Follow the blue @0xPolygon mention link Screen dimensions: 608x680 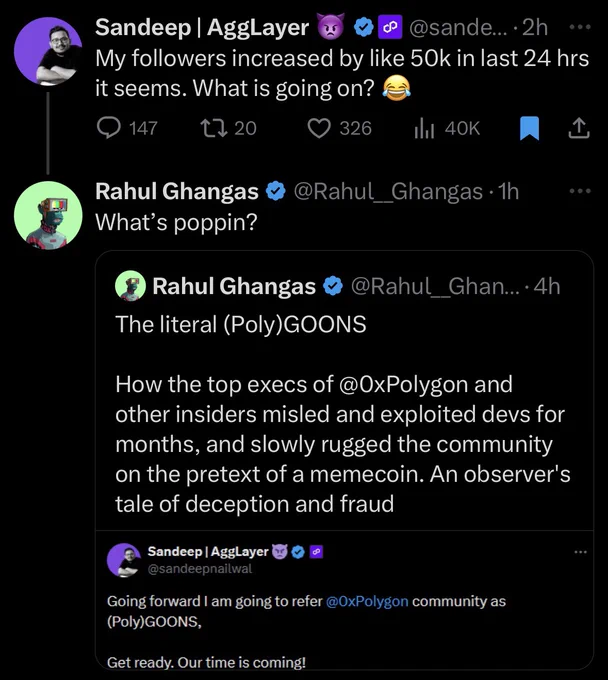367,601
